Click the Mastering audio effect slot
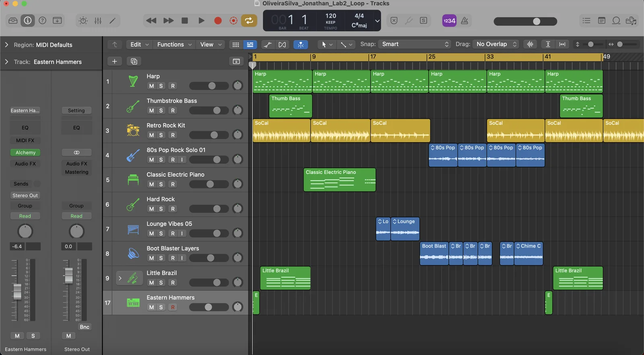Viewport: 644px width, 355px height. 76,172
